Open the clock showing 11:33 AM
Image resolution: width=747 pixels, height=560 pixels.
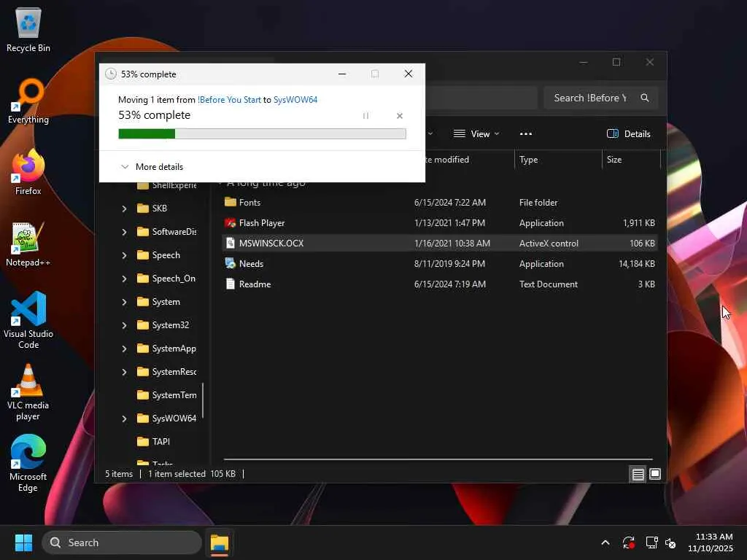(711, 542)
